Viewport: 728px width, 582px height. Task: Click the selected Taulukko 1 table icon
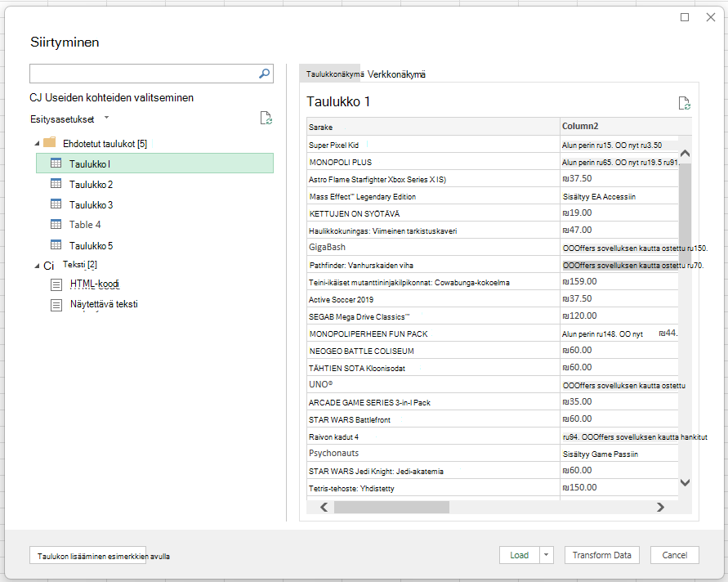coord(56,163)
